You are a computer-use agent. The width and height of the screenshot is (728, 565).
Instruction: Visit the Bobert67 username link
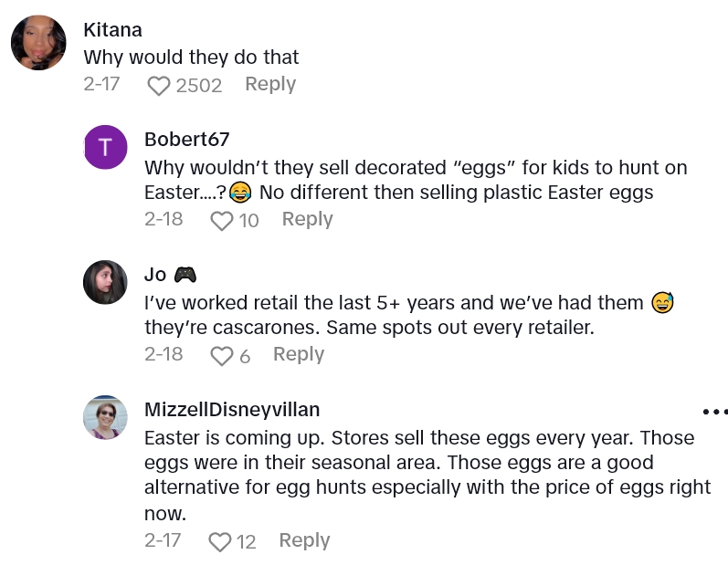[186, 140]
